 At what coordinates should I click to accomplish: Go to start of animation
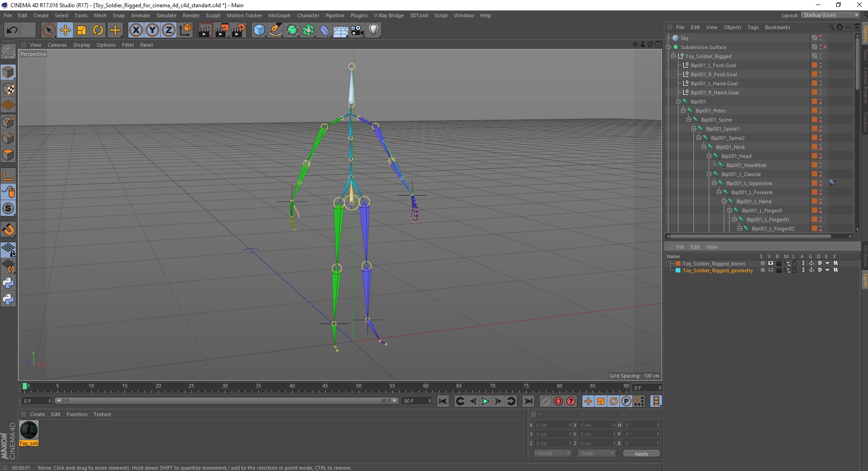pyautogui.click(x=443, y=401)
